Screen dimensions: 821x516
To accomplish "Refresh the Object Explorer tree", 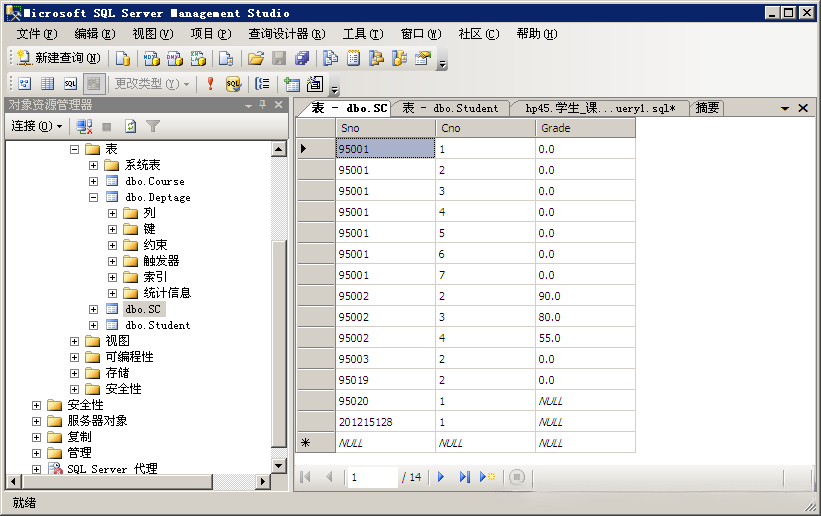I will pyautogui.click(x=130, y=126).
